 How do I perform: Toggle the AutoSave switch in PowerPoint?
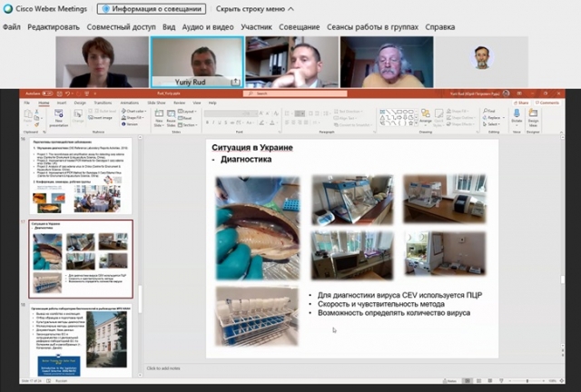pyautogui.click(x=47, y=93)
